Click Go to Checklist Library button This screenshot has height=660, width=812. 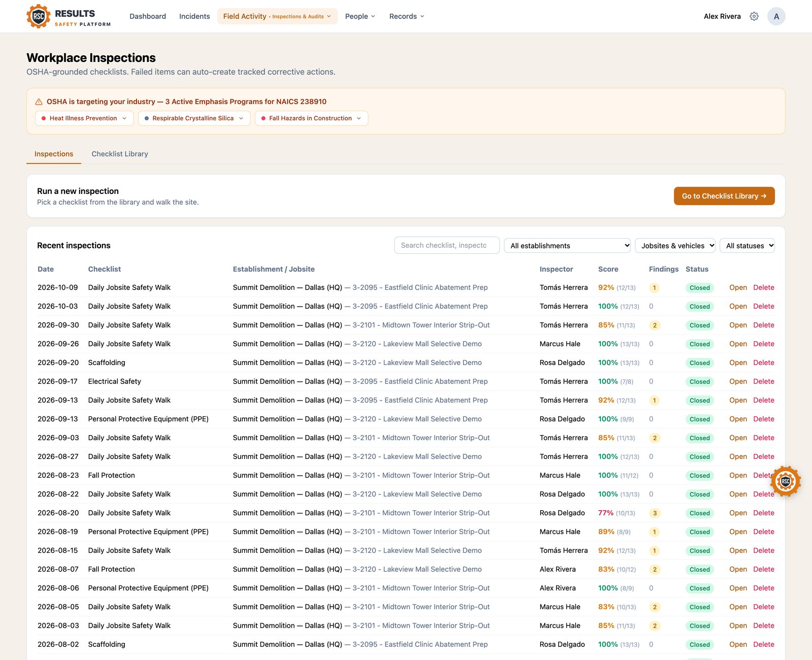tap(724, 196)
